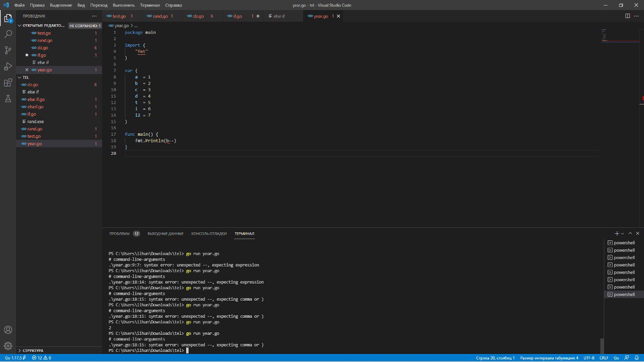Open the Terminal menu in menu bar
The height and width of the screenshot is (362, 644).
[149, 5]
